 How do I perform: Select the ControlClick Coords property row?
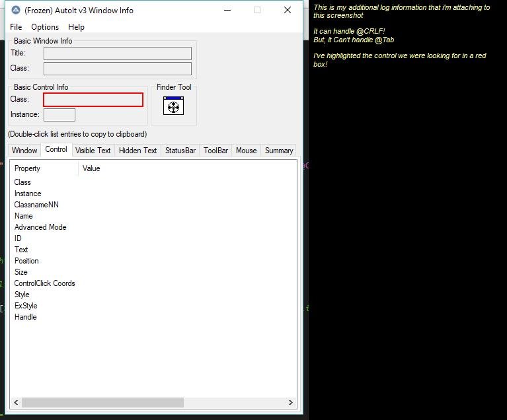pos(153,283)
